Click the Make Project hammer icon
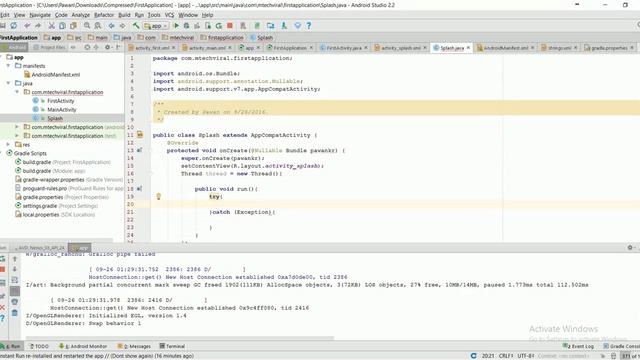Image resolution: width=640 pixels, height=360 pixels. tap(136, 26)
